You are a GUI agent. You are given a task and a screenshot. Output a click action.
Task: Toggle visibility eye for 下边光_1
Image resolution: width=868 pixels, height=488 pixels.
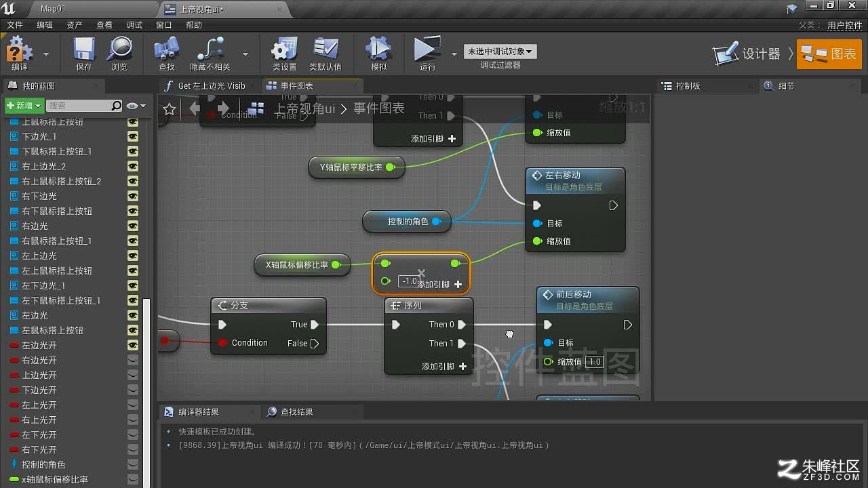[133, 136]
